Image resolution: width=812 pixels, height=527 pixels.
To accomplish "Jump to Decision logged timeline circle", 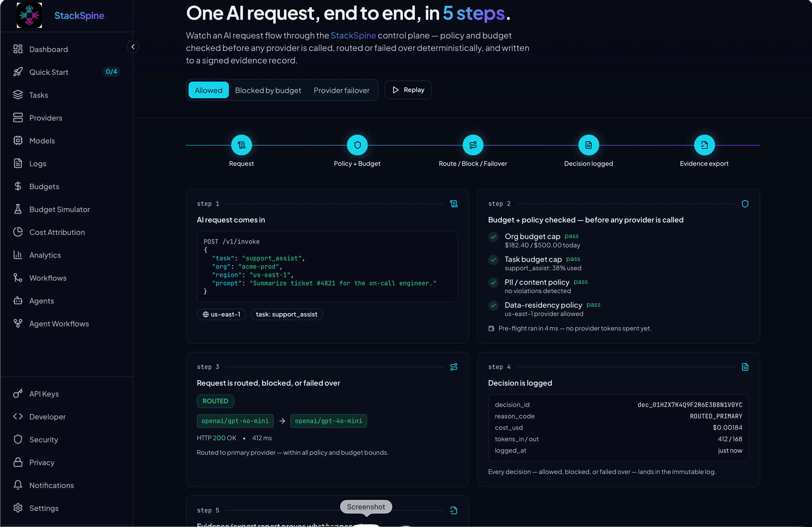I will 589,145.
